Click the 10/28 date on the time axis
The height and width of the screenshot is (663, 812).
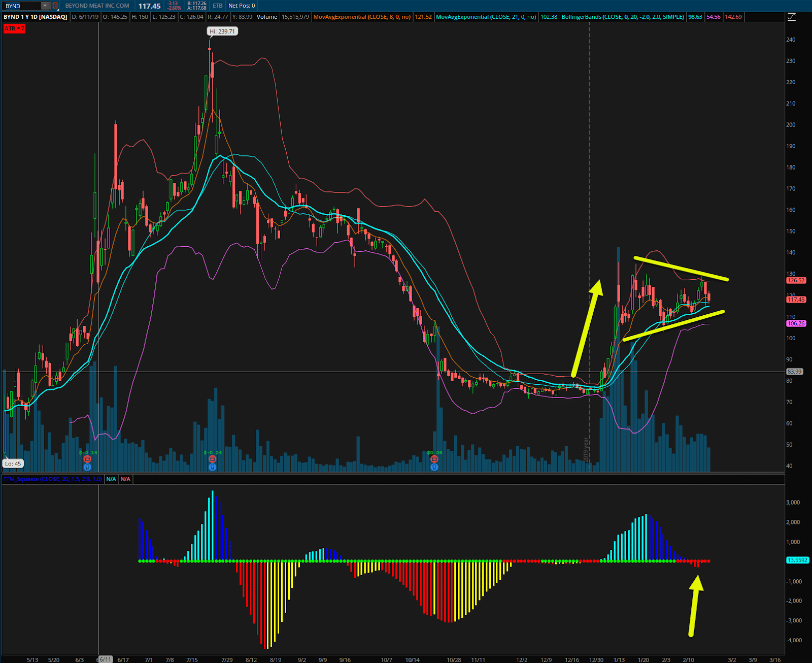[x=454, y=660]
